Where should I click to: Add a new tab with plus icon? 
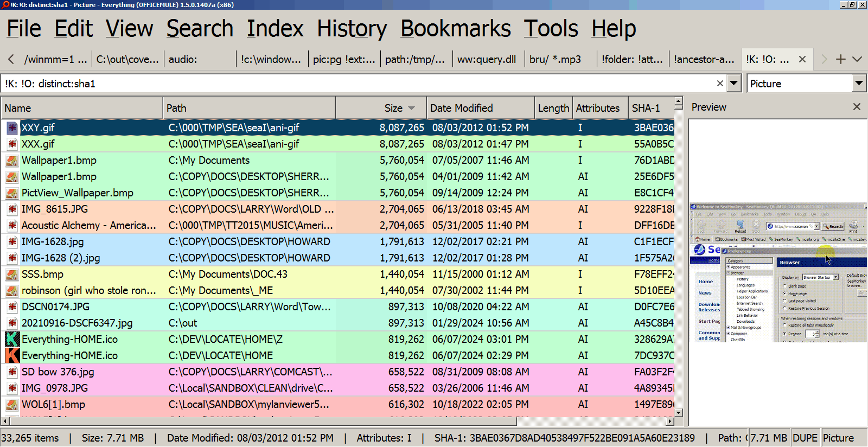841,59
